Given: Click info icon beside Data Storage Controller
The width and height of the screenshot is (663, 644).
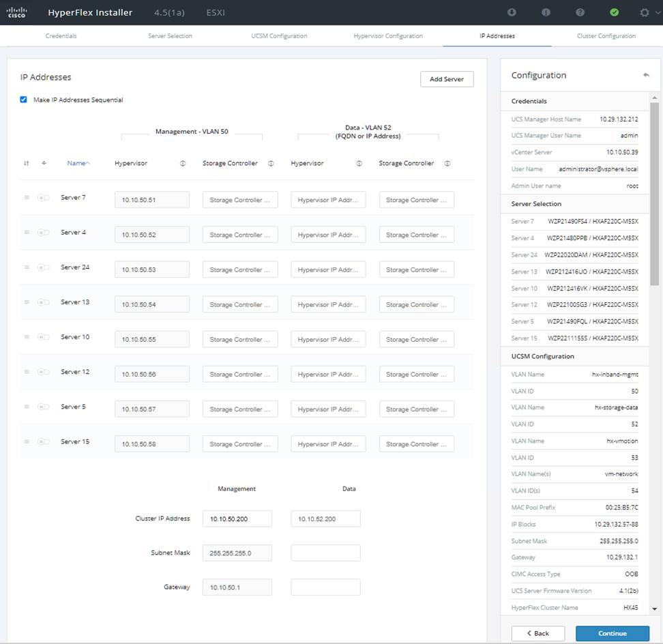Looking at the screenshot, I should click(x=447, y=163).
